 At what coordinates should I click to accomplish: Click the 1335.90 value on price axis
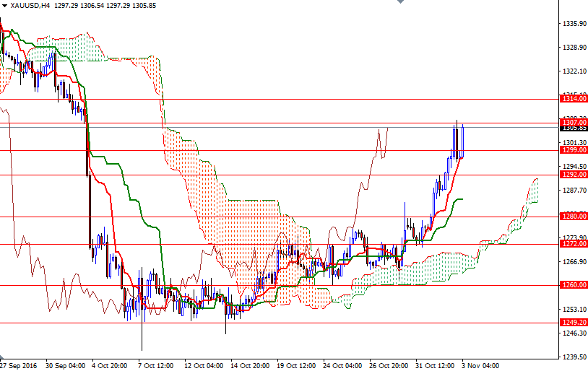pyautogui.click(x=574, y=24)
